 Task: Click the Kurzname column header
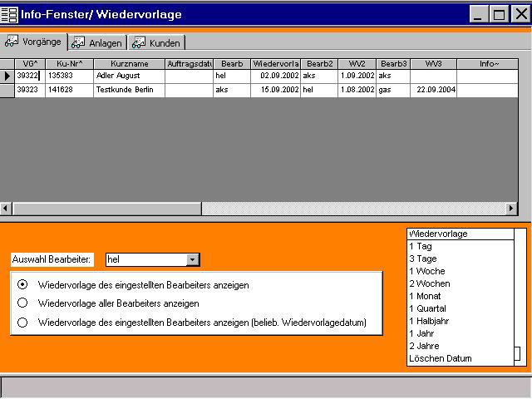tap(129, 63)
